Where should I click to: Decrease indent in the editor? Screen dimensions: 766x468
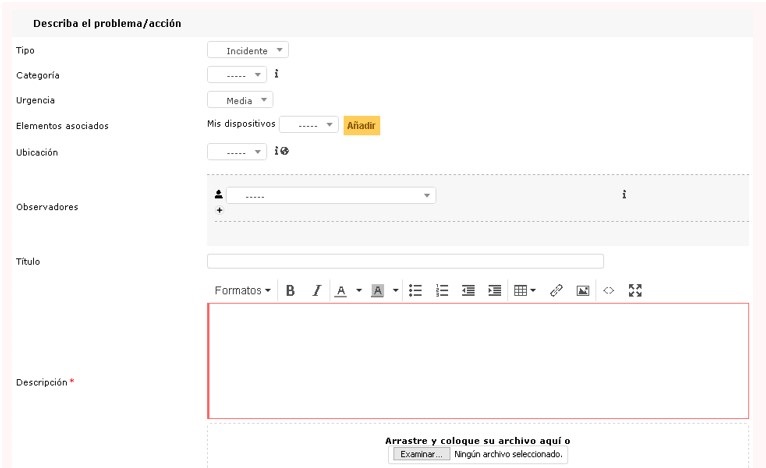(x=468, y=290)
